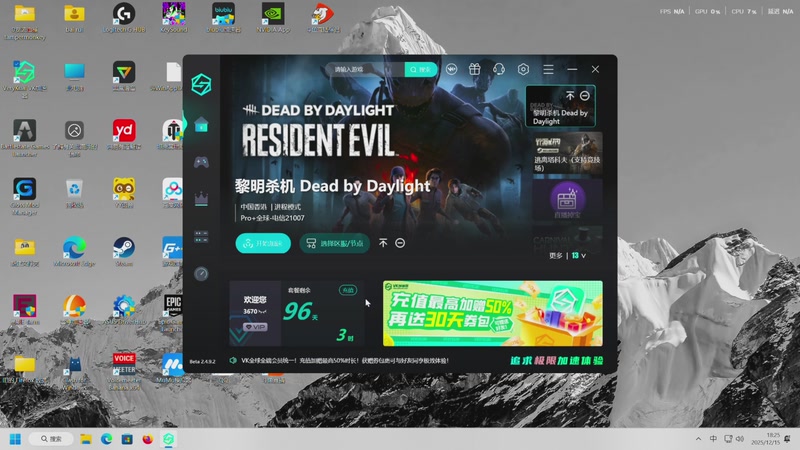Click the select region/node button
Screen dimensions: 800x450
[335, 243]
